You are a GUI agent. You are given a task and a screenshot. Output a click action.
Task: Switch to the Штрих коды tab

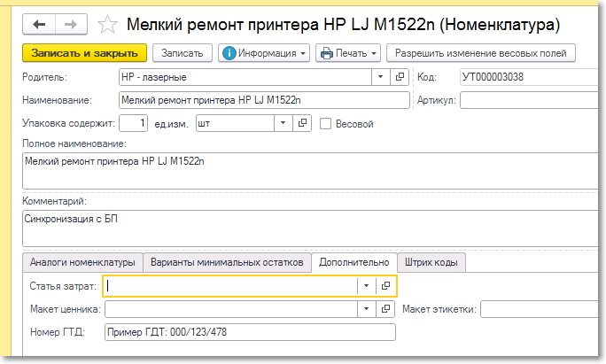431,262
